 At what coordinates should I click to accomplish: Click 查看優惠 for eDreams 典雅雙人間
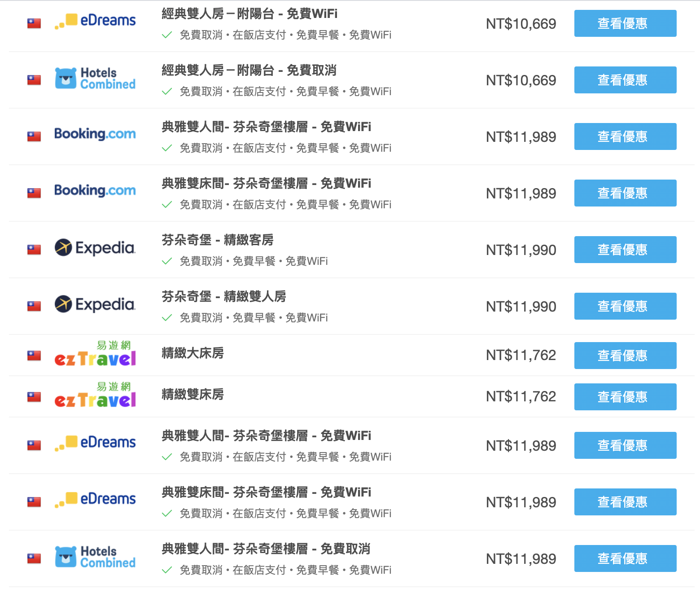(x=625, y=445)
